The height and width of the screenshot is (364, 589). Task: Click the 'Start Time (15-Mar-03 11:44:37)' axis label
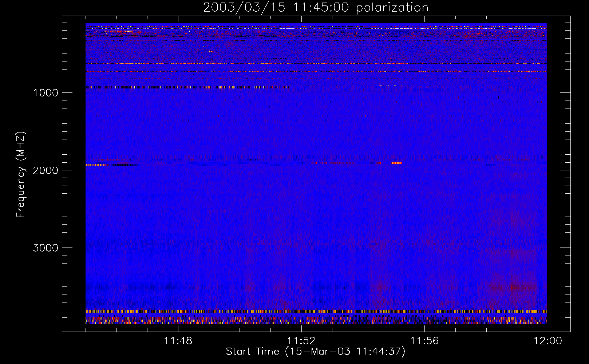tap(316, 352)
